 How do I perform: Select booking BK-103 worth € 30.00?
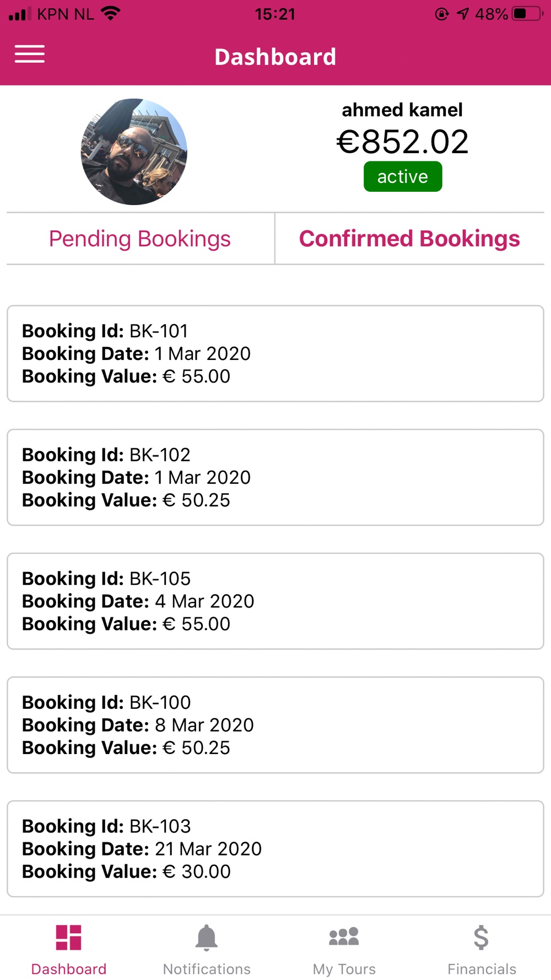point(275,849)
